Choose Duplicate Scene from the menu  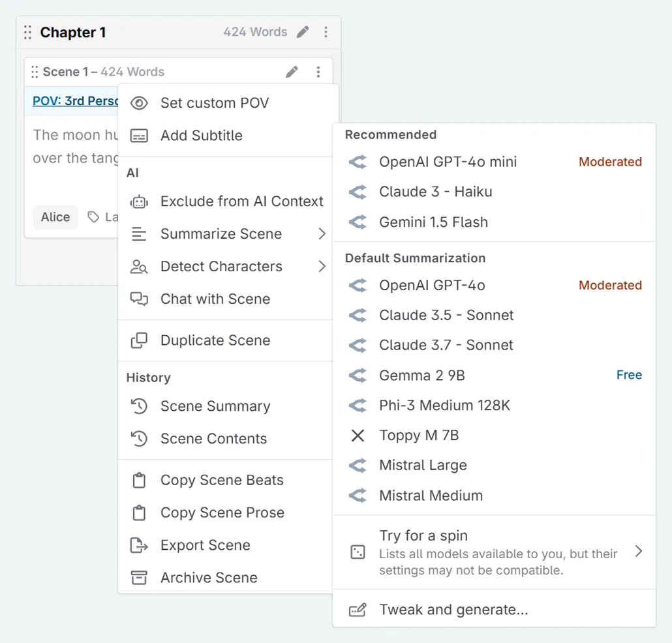215,340
